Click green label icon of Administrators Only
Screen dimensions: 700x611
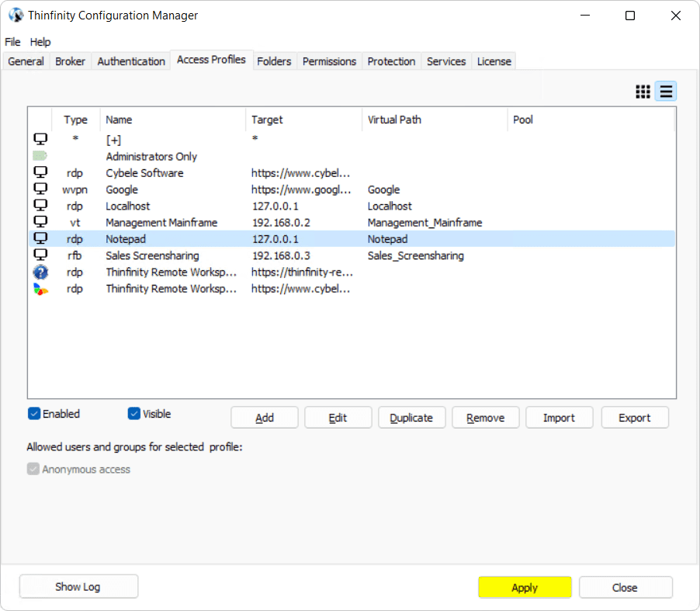[x=40, y=156]
